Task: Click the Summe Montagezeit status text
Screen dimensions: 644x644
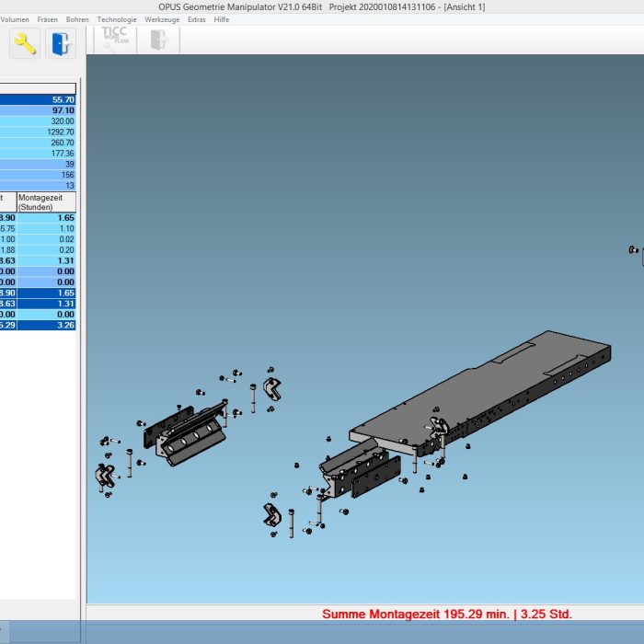Action: pos(447,614)
